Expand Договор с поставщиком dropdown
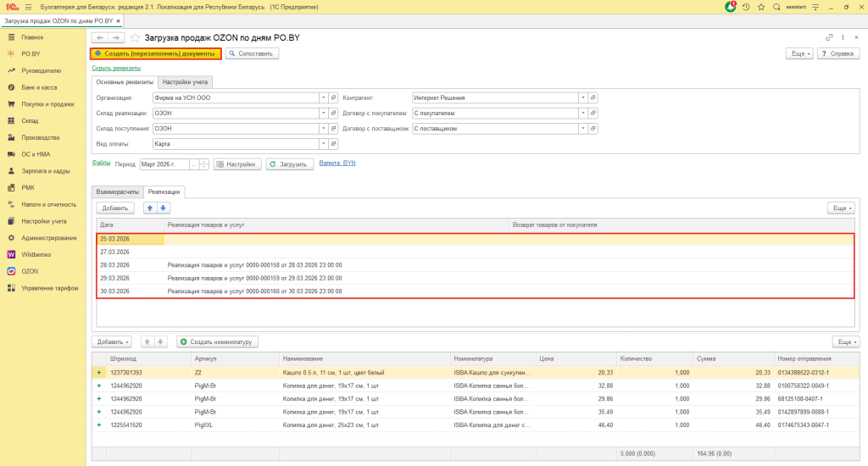 pyautogui.click(x=583, y=129)
